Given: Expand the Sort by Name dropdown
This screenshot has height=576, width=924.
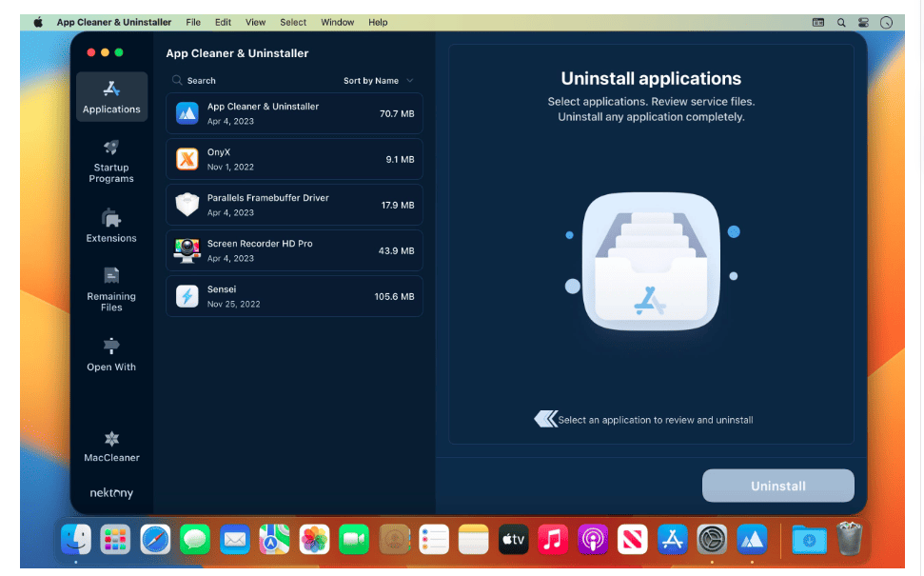Looking at the screenshot, I should click(379, 80).
